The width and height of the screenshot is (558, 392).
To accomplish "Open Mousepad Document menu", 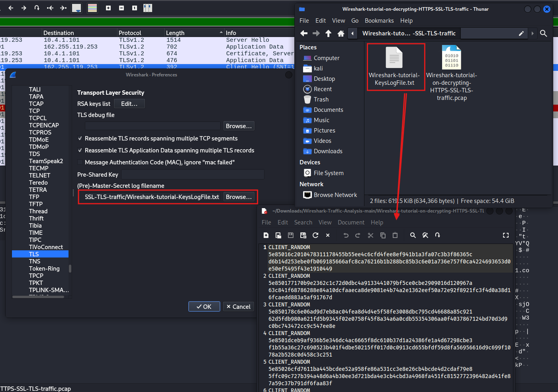I will click(x=351, y=222).
